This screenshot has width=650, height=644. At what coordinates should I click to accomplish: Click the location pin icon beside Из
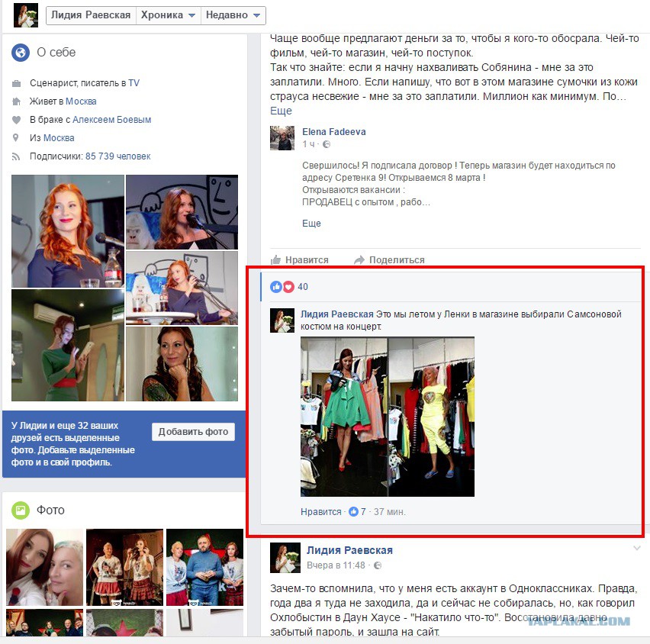[x=16, y=137]
